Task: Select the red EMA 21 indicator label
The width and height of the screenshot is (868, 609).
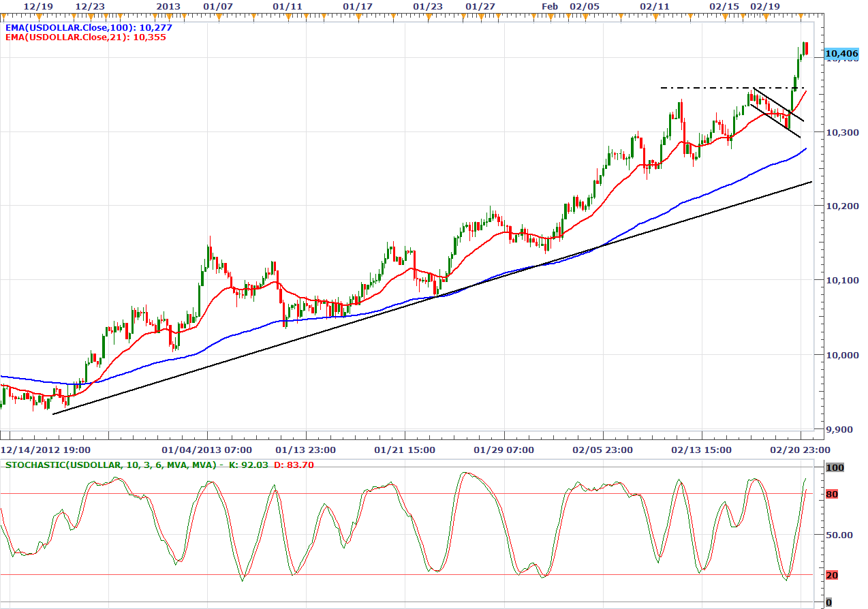Action: 85,37
